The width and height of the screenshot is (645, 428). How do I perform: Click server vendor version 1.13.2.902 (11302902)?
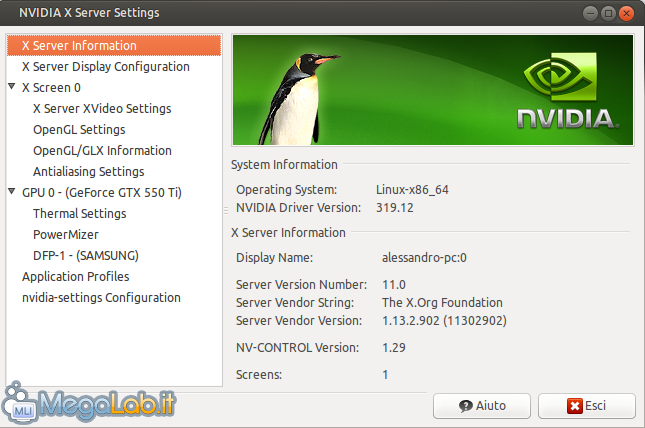444,321
